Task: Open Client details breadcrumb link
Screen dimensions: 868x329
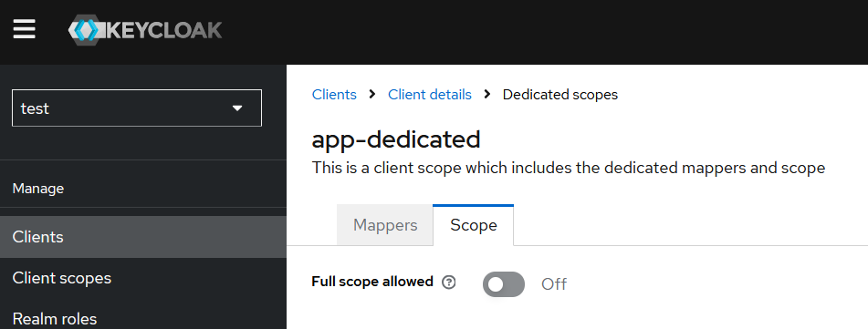Action: (430, 95)
